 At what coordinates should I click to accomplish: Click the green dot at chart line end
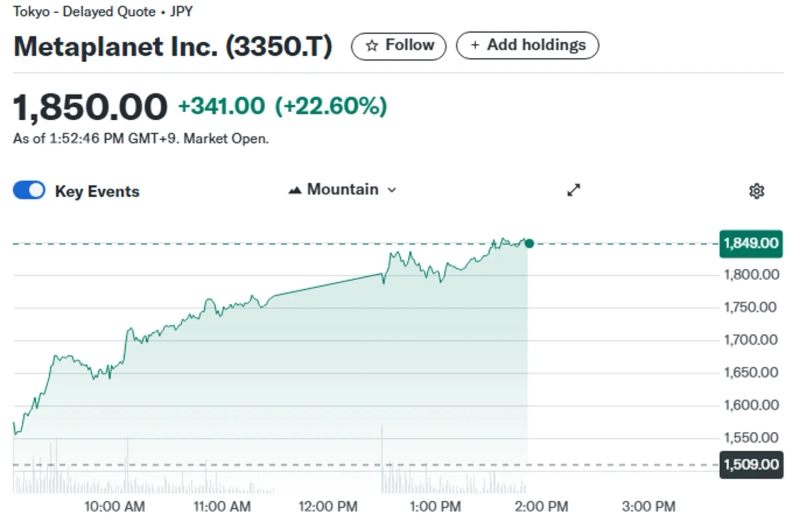pyautogui.click(x=529, y=243)
